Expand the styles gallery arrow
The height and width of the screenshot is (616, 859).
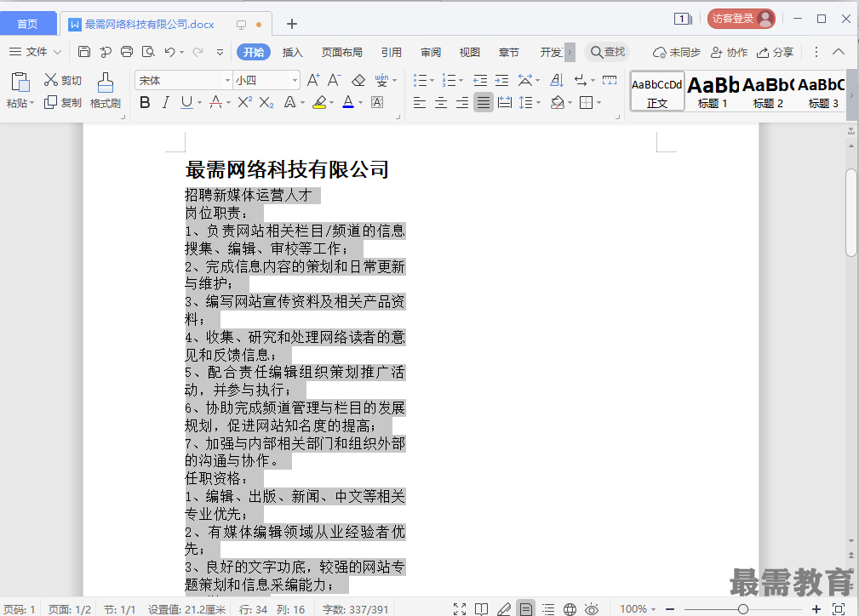851,95
